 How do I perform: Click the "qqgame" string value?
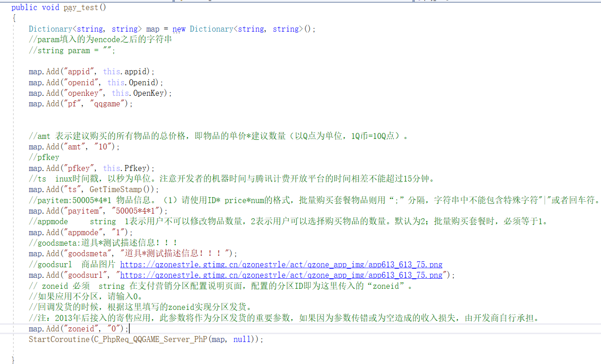pos(107,104)
